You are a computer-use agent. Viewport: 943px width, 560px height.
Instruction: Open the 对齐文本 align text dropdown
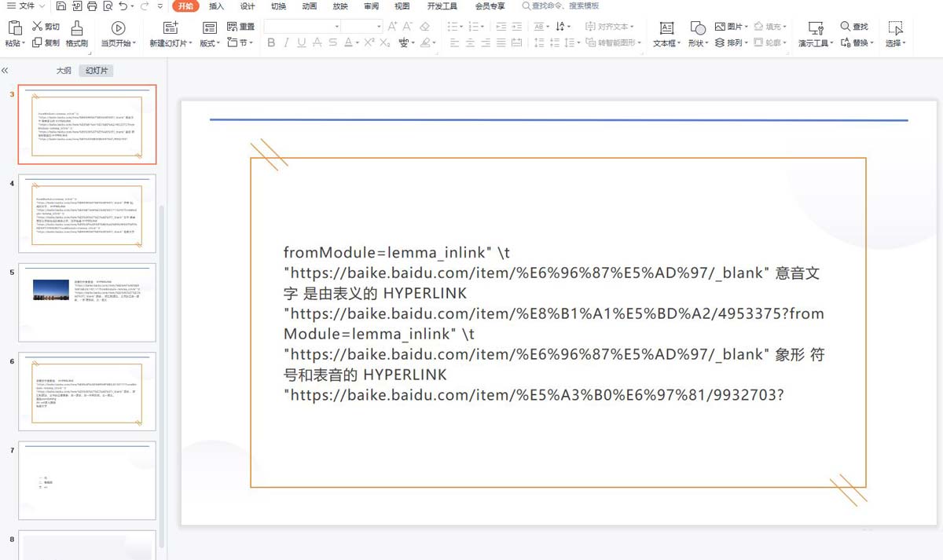pos(611,27)
